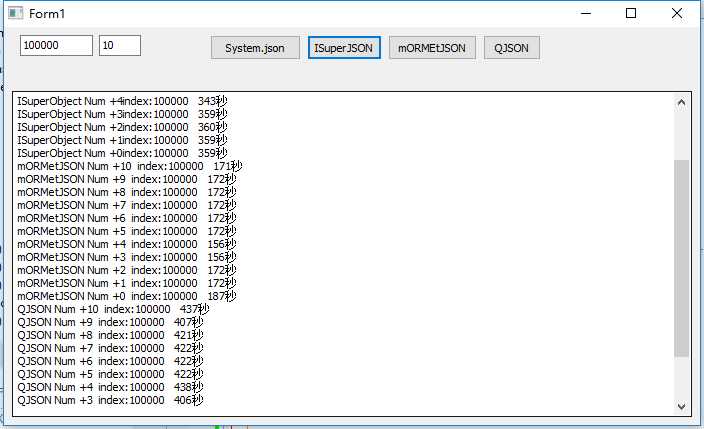Maximize the Form1 window
Viewport: 704px width, 429px height.
point(631,13)
